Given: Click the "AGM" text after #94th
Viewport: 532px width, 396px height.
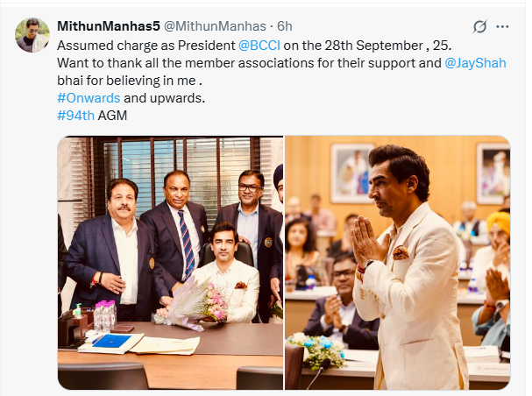Looking at the screenshot, I should click(112, 116).
